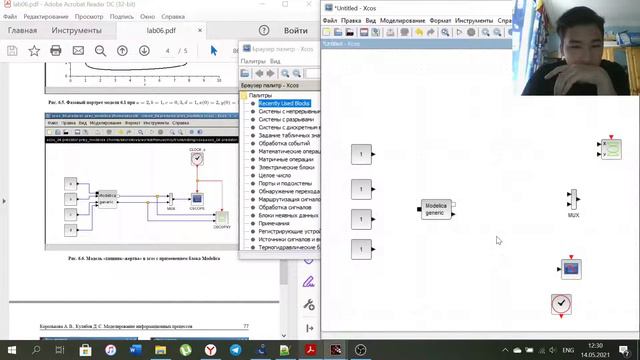Go to the next PDF page
640x360 pixels.
pyautogui.click(x=144, y=51)
